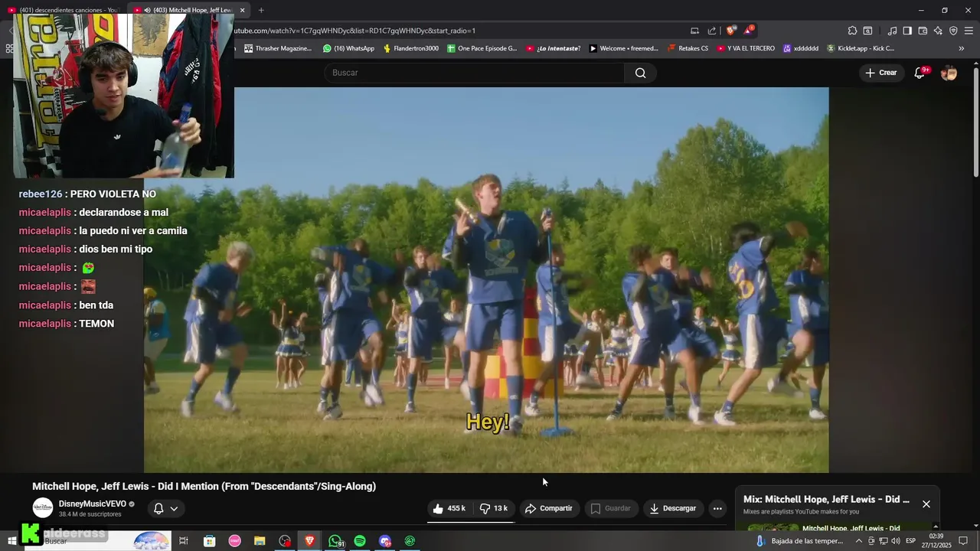The width and height of the screenshot is (980, 551).
Task: Click the share page icon in address bar
Action: pyautogui.click(x=712, y=31)
